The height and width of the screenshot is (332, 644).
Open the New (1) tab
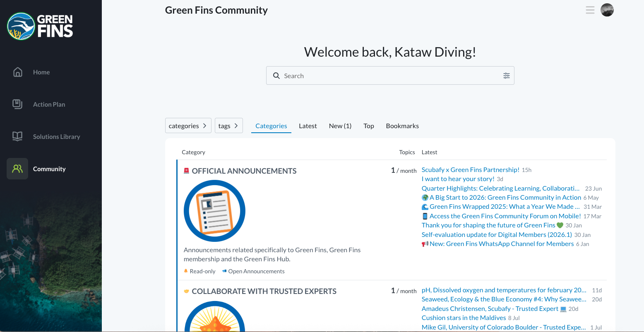click(x=340, y=126)
